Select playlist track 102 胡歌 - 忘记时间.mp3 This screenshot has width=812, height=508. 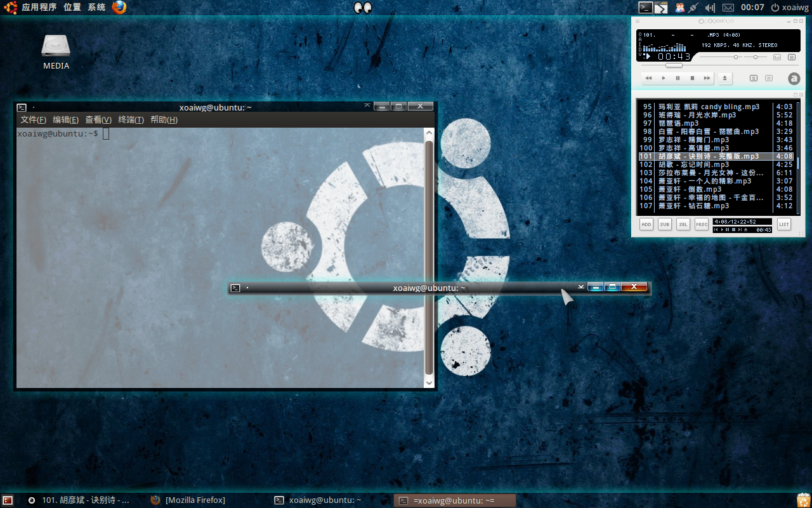point(716,164)
